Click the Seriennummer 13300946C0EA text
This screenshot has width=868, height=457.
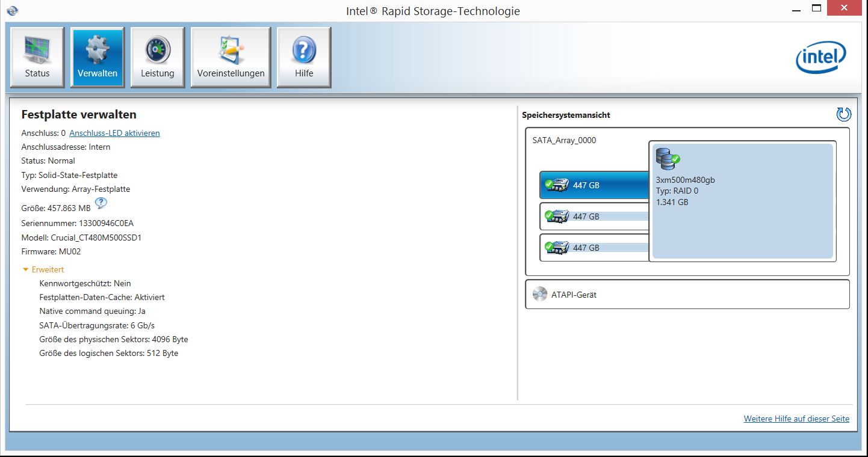(78, 223)
